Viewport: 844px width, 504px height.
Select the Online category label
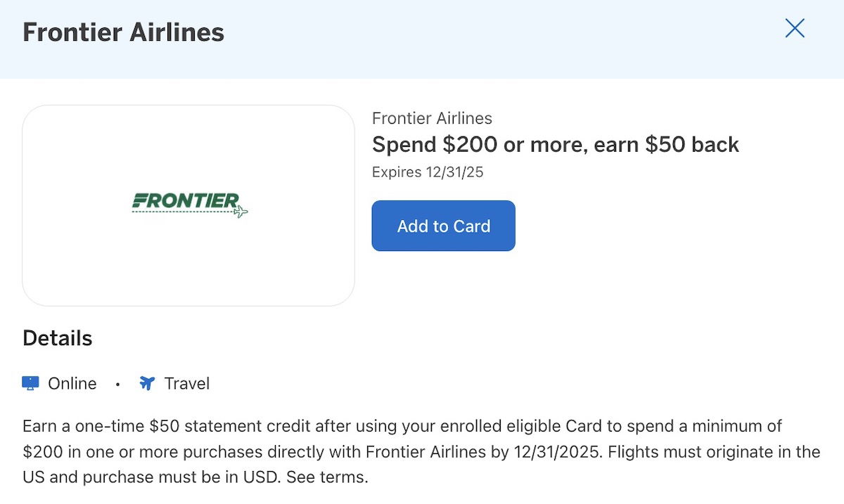(x=72, y=383)
